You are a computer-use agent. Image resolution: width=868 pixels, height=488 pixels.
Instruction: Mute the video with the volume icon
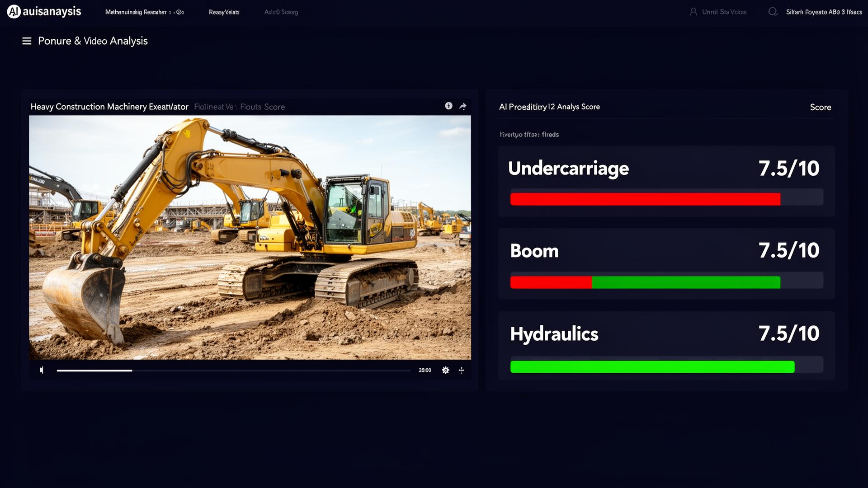[42, 370]
